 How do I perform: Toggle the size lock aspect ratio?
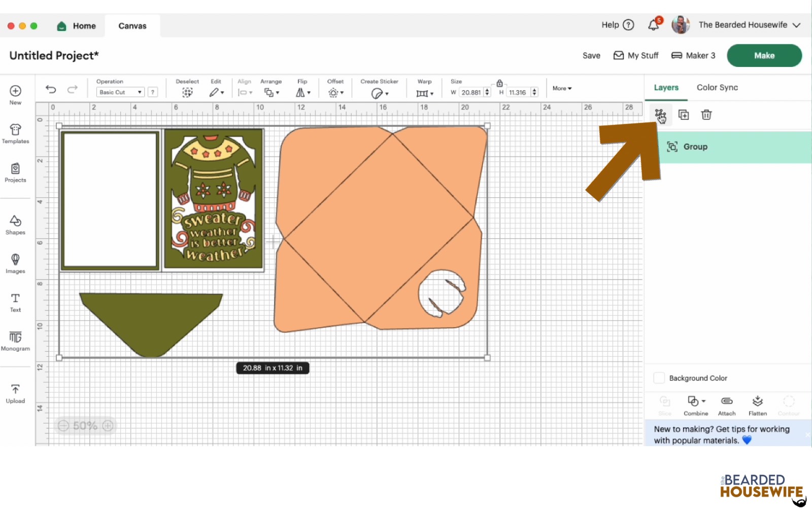point(500,83)
